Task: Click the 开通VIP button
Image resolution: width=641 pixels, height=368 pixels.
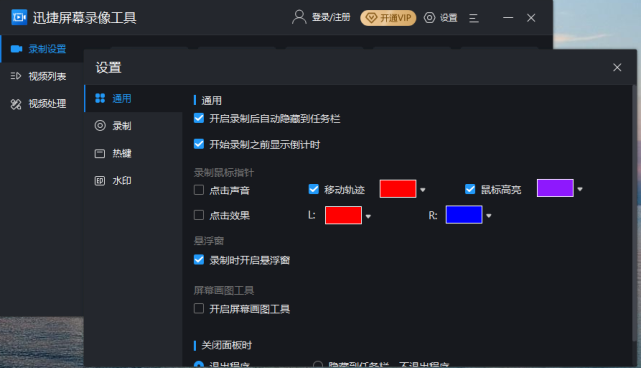Action: 388,18
